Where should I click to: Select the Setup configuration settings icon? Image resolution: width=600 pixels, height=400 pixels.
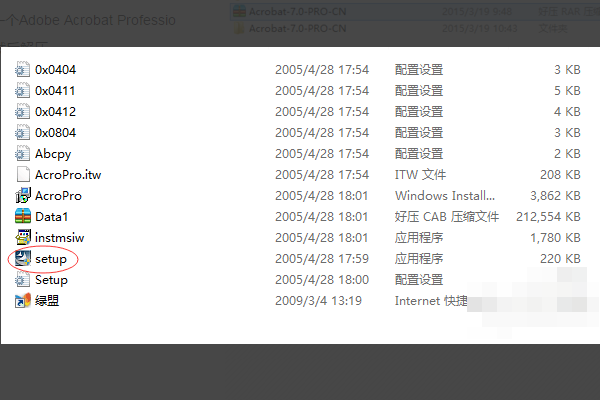tap(24, 280)
